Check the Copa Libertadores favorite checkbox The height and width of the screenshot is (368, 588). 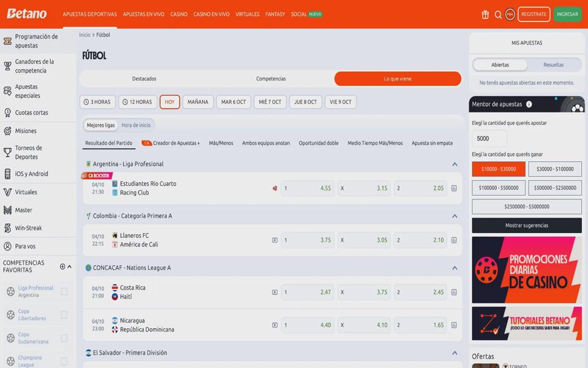coord(64,315)
